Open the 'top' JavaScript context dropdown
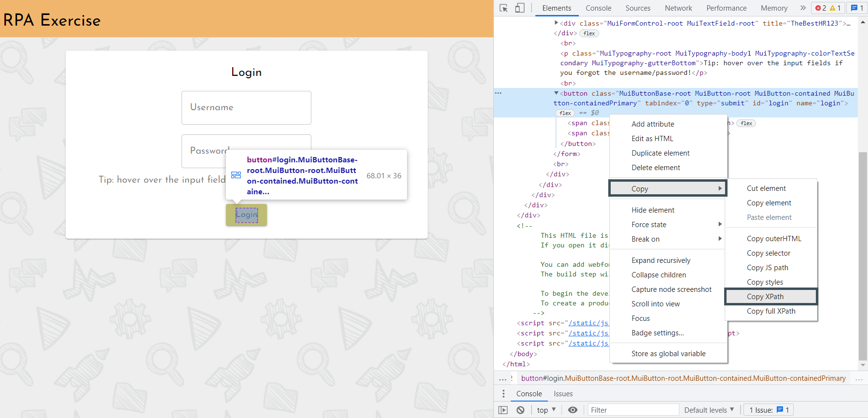This screenshot has height=418, width=868. [546, 410]
